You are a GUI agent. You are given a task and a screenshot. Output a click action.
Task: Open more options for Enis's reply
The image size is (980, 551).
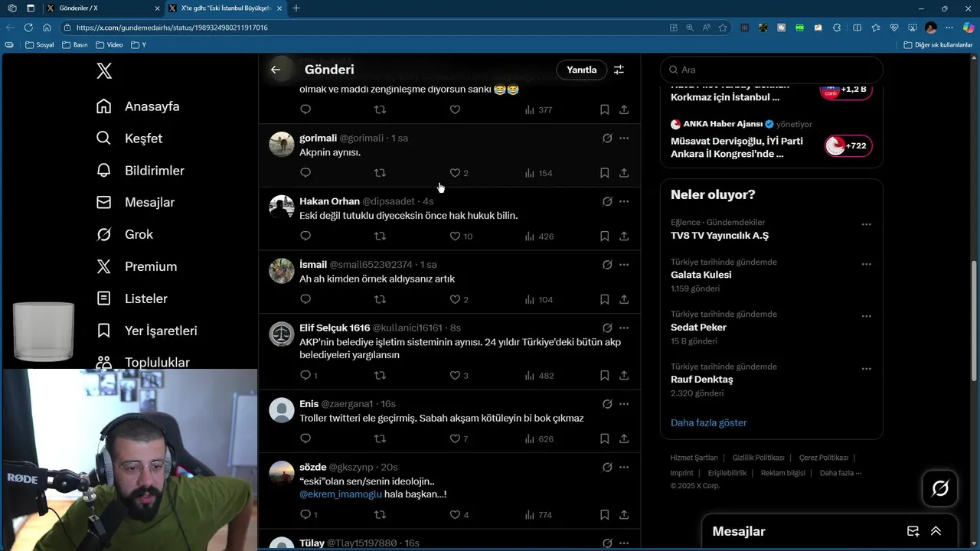point(624,404)
